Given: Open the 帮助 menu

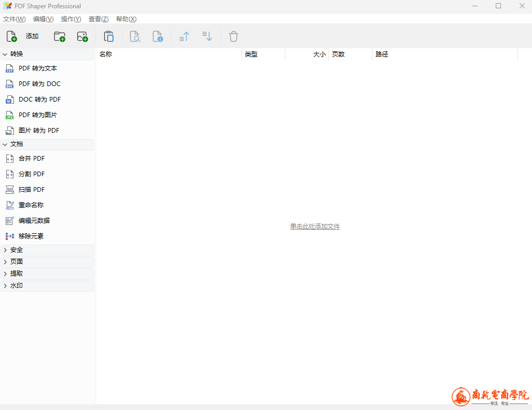Looking at the screenshot, I should point(126,19).
